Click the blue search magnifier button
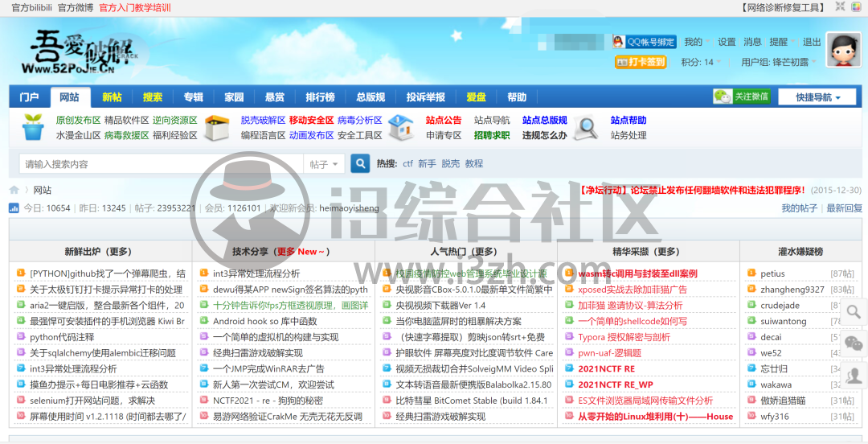The width and height of the screenshot is (868, 444). 360,163
